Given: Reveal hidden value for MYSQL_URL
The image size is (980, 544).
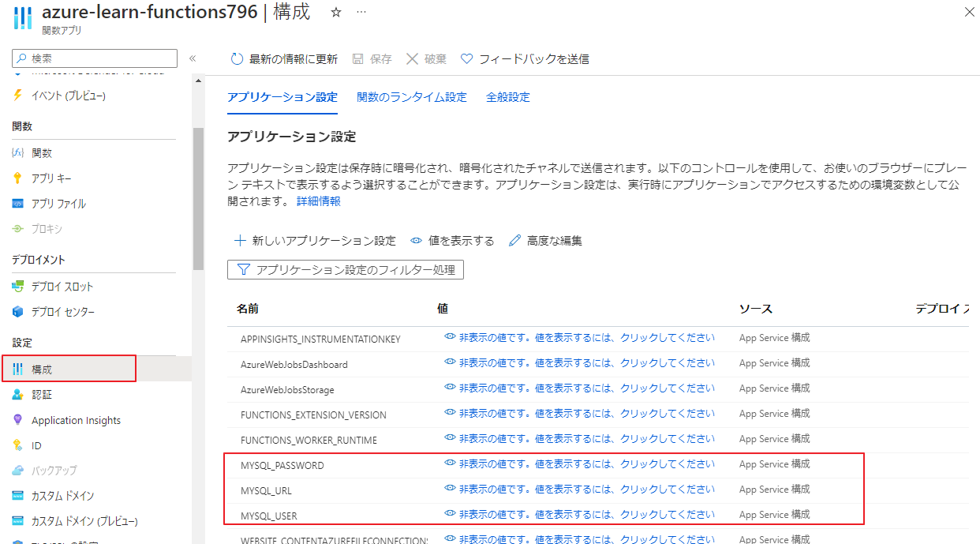Looking at the screenshot, I should 580,489.
